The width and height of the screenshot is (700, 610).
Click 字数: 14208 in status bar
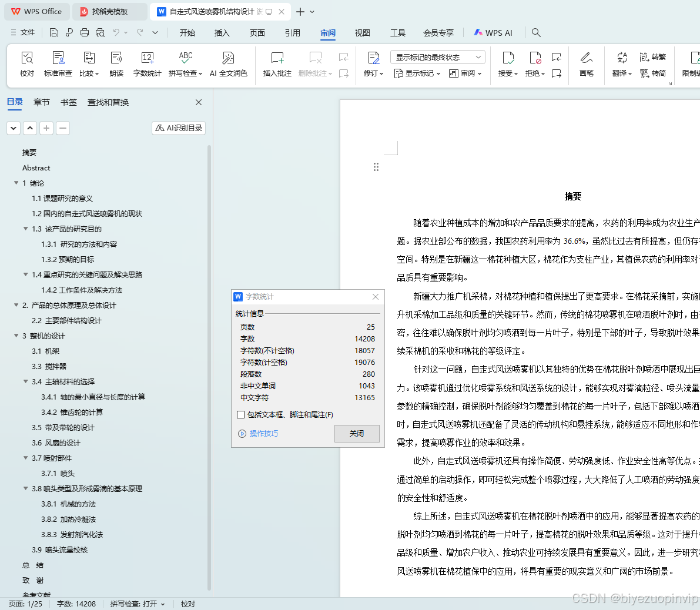pyautogui.click(x=76, y=604)
